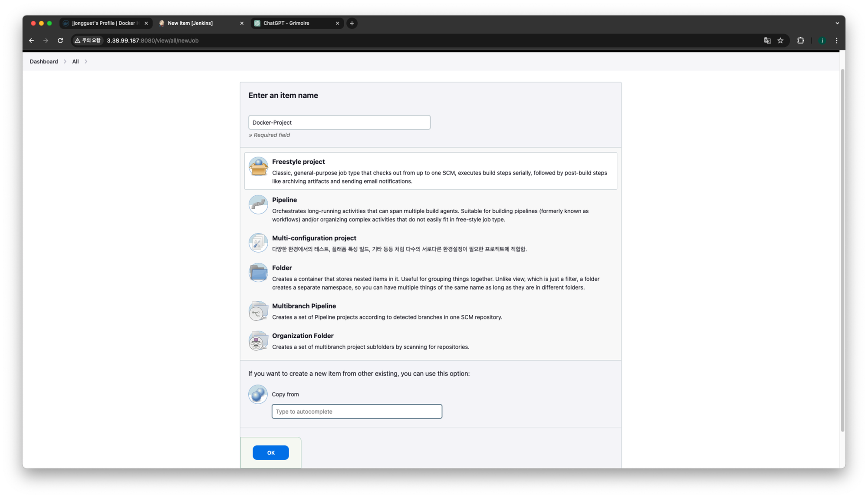868x498 pixels.
Task: Choose the Pipeline pipe icon
Action: click(x=258, y=204)
